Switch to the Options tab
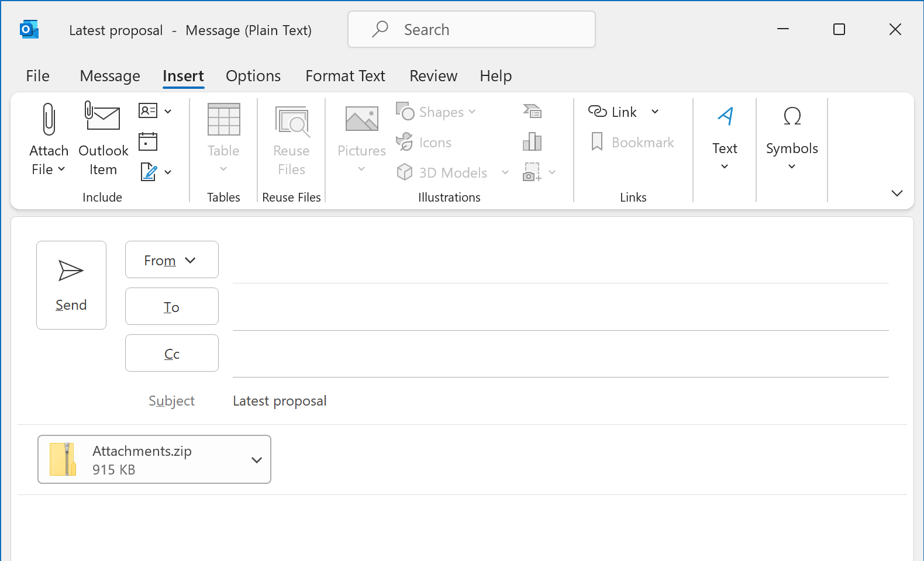Screen dimensions: 924x561 [x=253, y=76]
